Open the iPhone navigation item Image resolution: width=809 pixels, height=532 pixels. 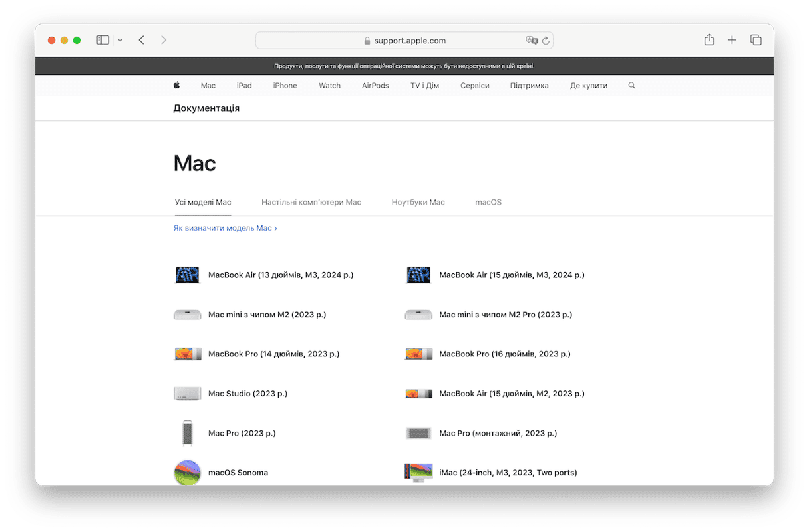click(285, 86)
